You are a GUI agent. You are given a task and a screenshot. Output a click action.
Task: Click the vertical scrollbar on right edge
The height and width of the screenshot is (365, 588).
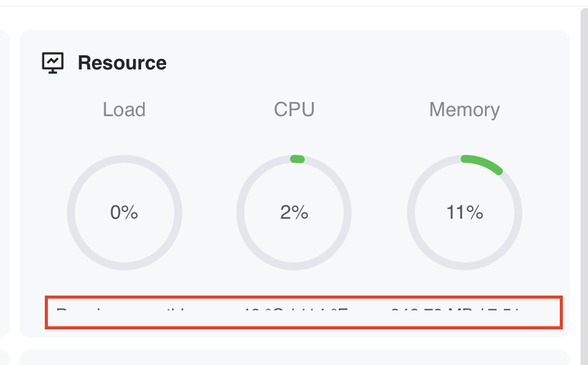[584, 187]
